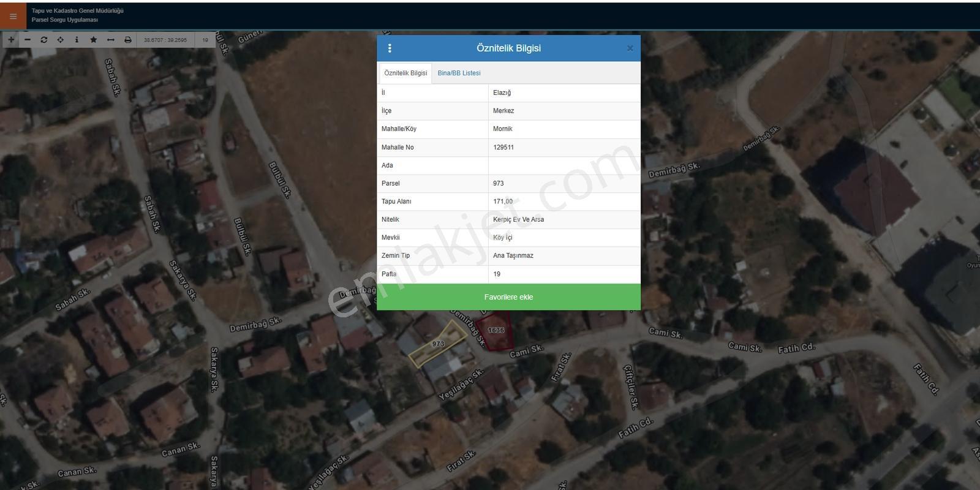Screen dimensions: 980x490
Task: Click Tapu ve Kadastro Genel Müdürlüğü title
Action: click(x=78, y=11)
